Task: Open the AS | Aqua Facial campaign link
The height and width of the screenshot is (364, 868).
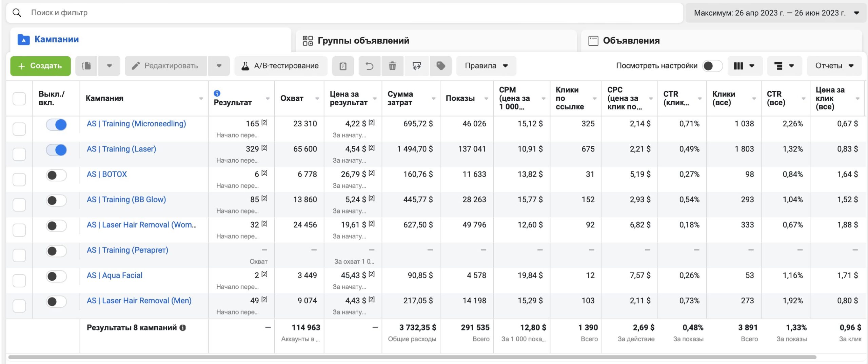Action: (x=115, y=275)
